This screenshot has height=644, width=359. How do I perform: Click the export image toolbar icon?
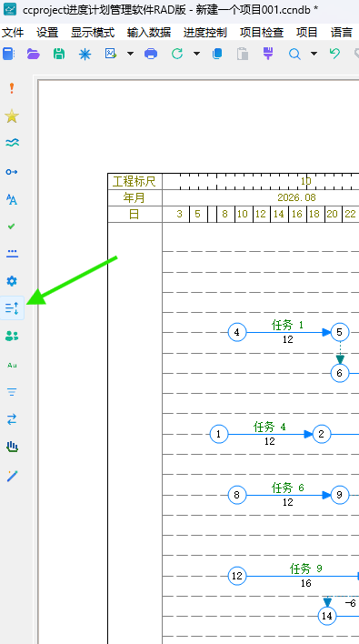(111, 54)
